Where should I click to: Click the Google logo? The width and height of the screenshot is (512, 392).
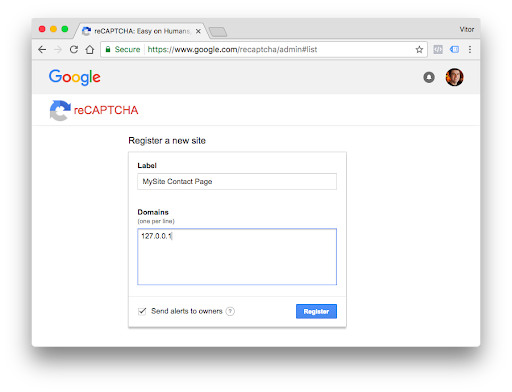tap(75, 77)
